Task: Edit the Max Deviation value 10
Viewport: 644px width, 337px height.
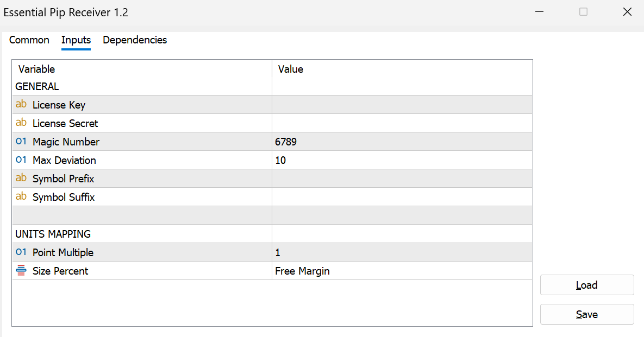Action: [402, 160]
